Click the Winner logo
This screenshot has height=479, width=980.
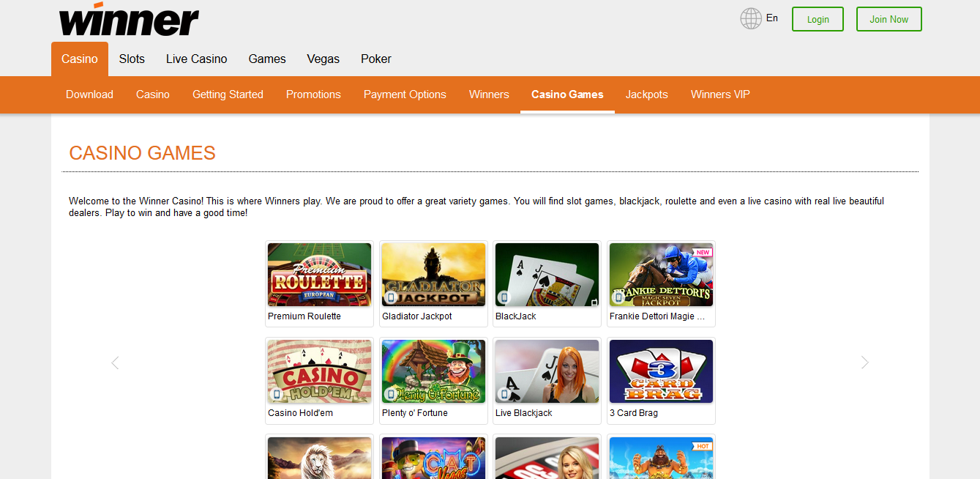tap(129, 19)
